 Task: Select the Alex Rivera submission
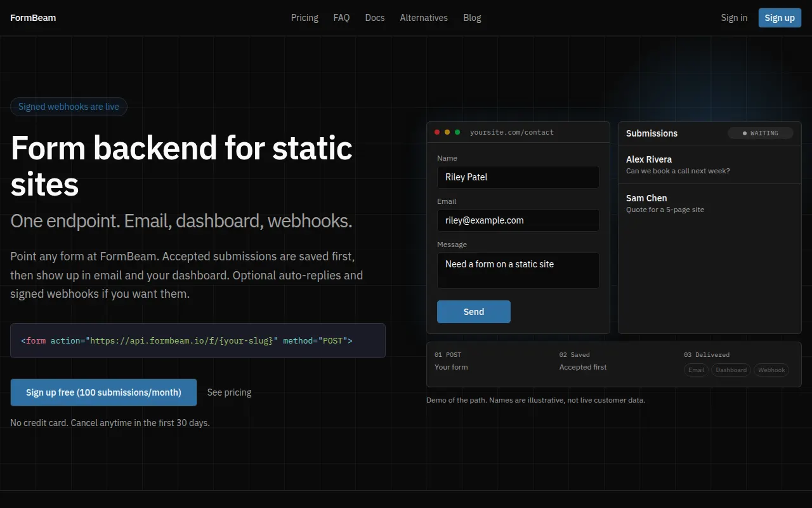(710, 164)
